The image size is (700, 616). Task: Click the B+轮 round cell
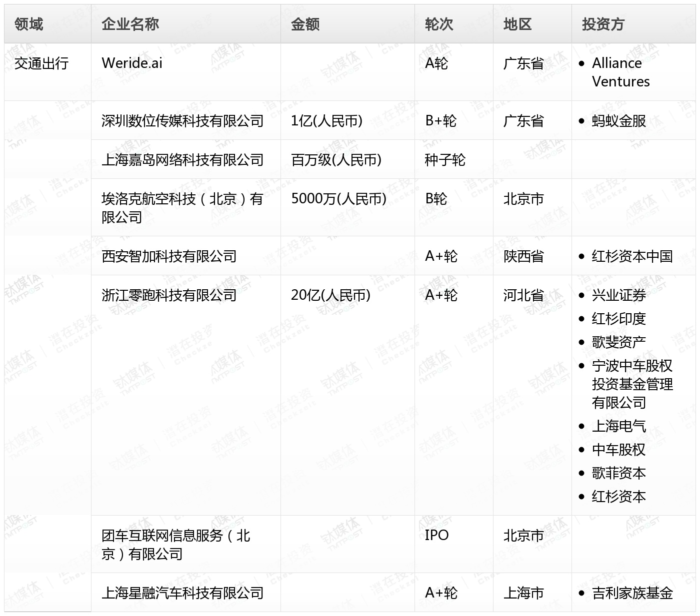coord(440,121)
